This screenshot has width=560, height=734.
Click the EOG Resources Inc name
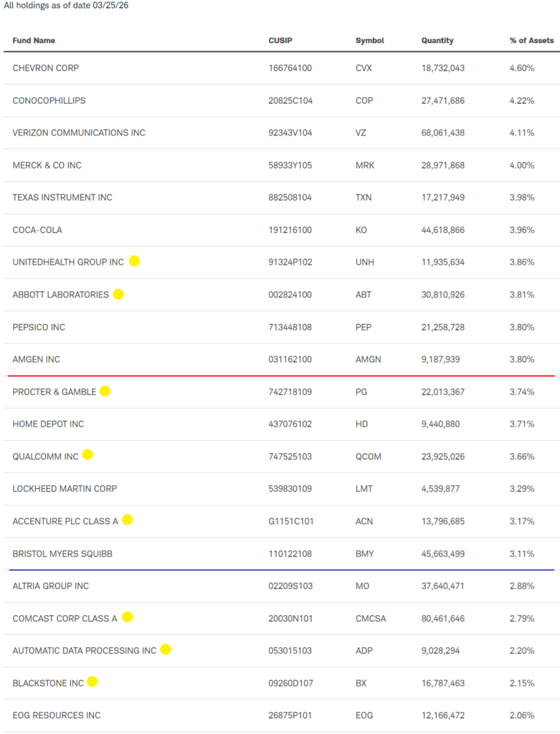click(x=57, y=715)
